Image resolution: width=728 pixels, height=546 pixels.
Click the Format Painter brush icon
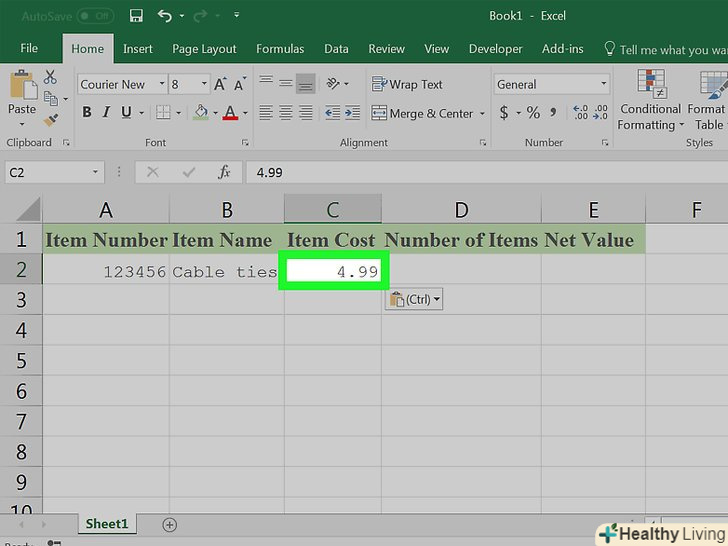(x=50, y=120)
